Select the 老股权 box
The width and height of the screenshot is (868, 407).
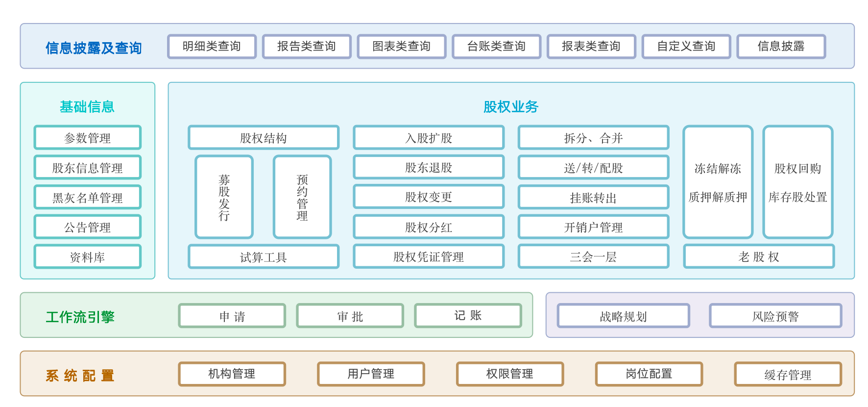[x=758, y=257]
